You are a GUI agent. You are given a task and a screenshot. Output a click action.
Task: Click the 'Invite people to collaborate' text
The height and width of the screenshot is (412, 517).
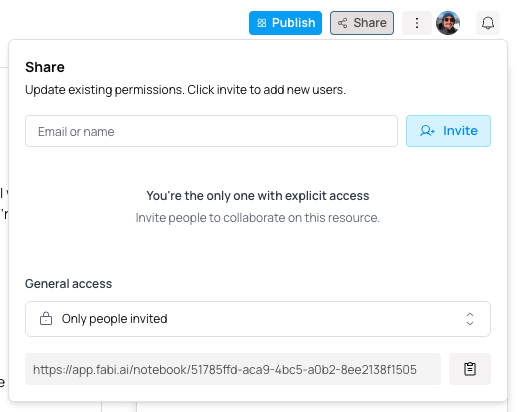(x=258, y=218)
